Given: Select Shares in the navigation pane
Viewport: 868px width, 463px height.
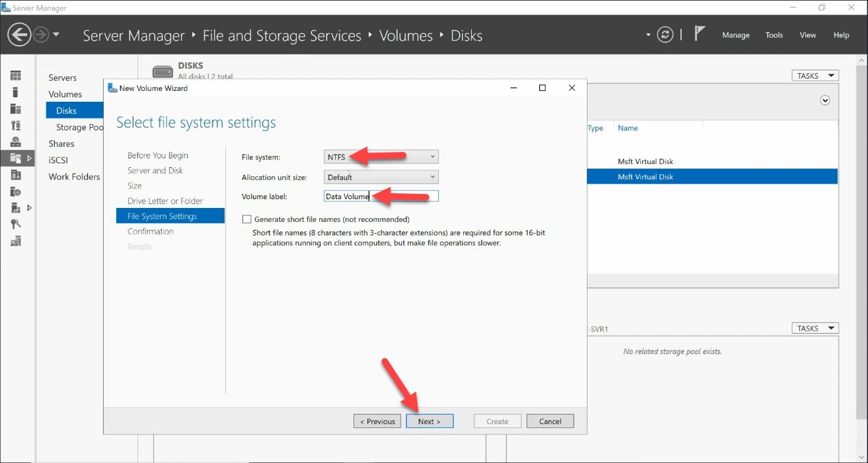Looking at the screenshot, I should point(61,144).
